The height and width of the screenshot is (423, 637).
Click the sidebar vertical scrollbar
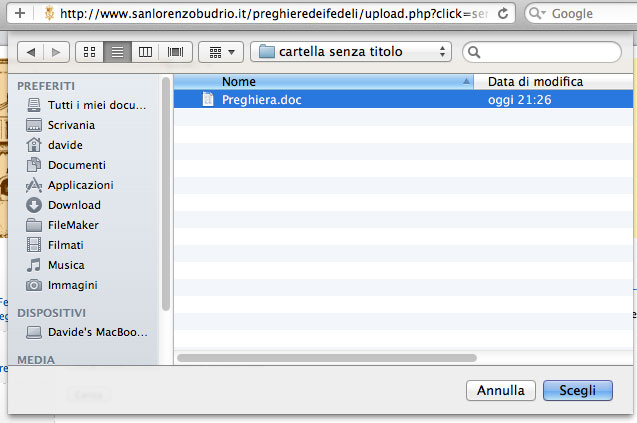click(x=166, y=194)
